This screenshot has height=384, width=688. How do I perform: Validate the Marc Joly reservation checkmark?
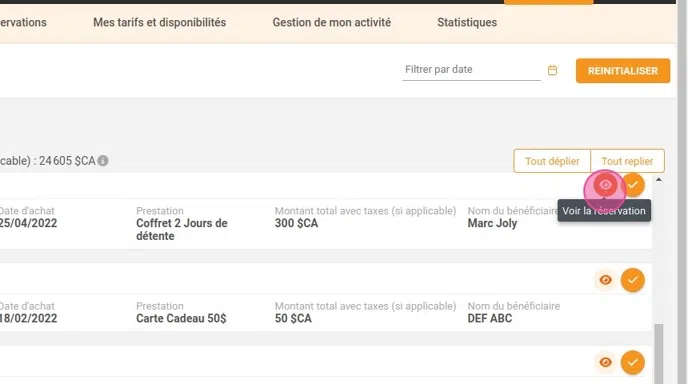(x=633, y=185)
